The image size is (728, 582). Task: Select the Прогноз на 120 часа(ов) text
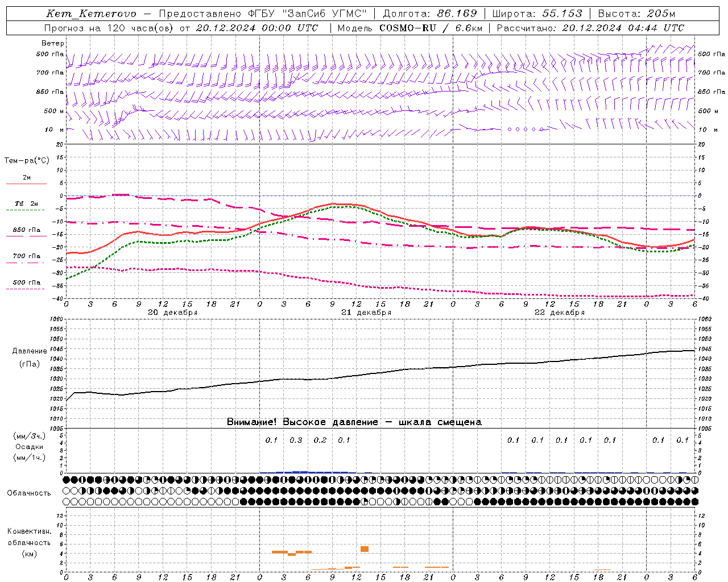point(110,28)
